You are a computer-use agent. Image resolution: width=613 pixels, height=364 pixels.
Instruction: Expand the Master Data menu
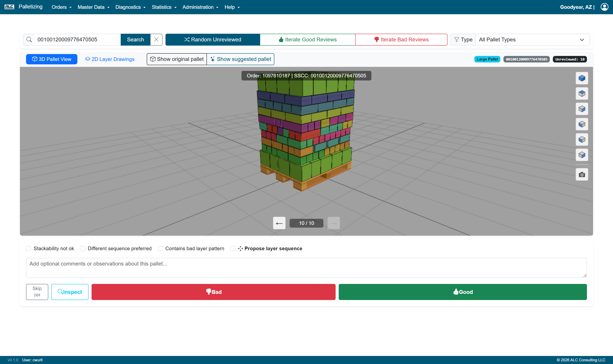tap(93, 7)
